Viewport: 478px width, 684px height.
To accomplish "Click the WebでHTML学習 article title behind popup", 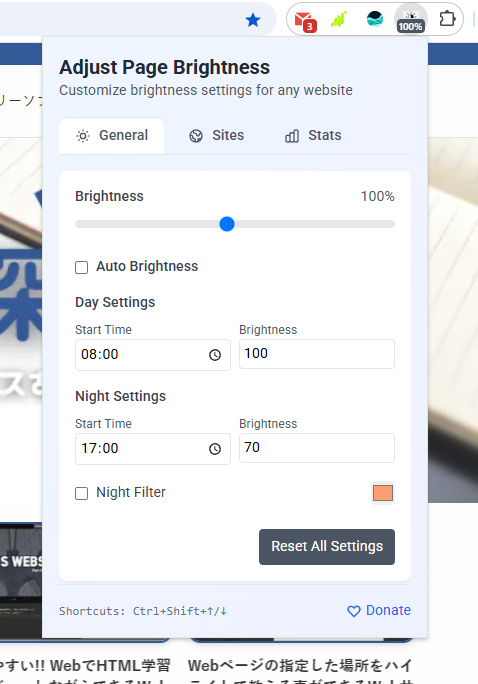I will click(x=85, y=666).
